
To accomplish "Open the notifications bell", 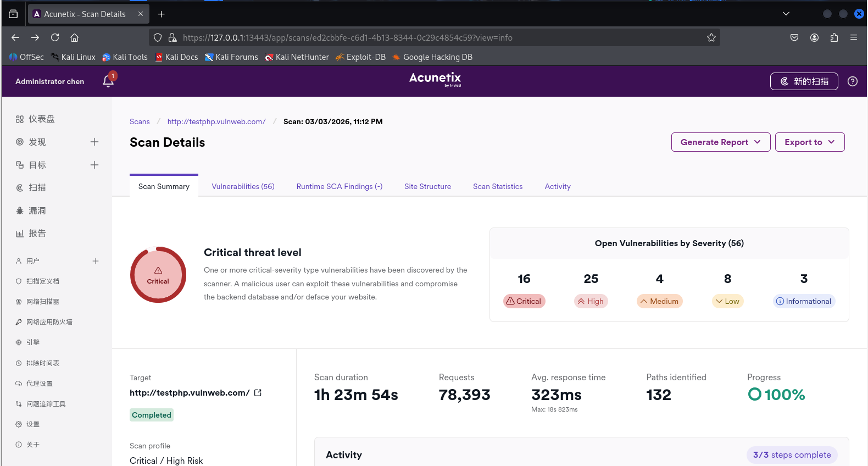I will (x=108, y=81).
